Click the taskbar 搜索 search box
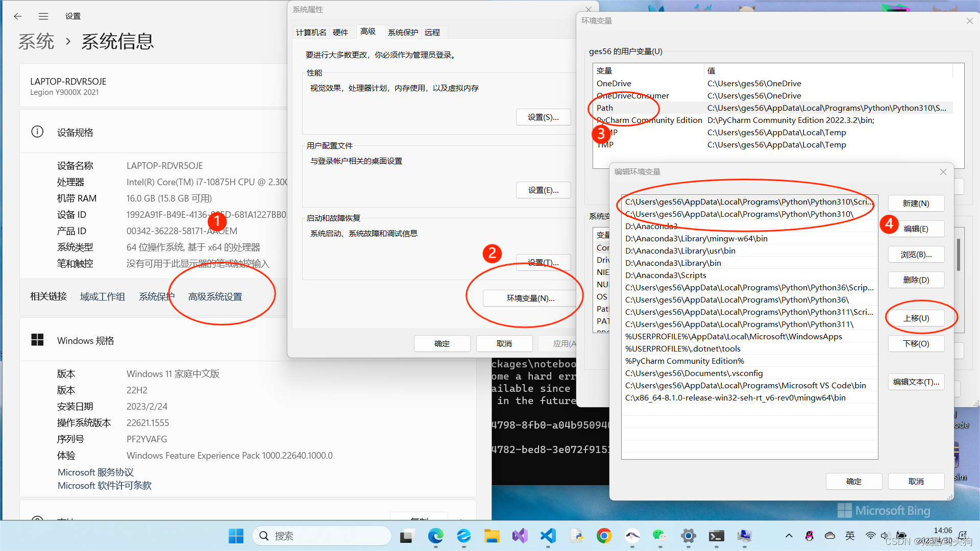The width and height of the screenshot is (980, 551). pyautogui.click(x=322, y=536)
